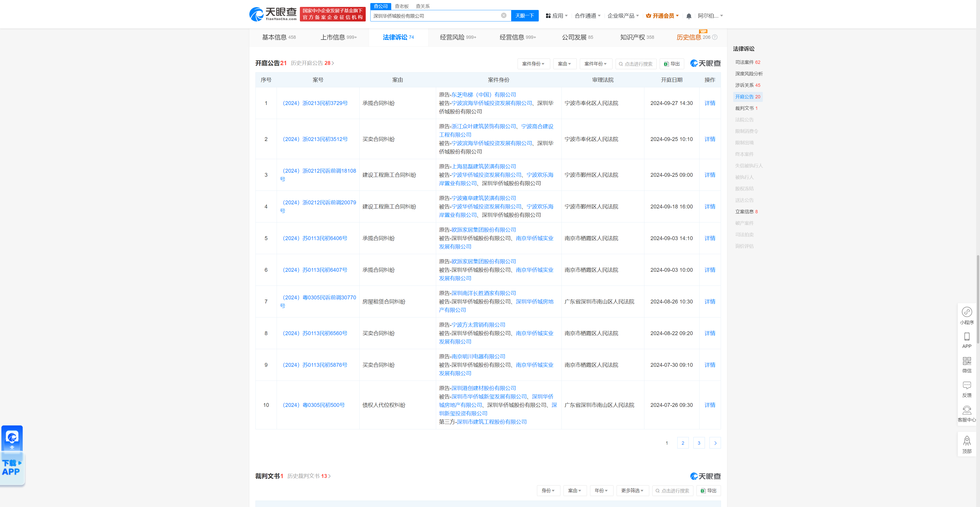Clear the search box with the X icon
The height and width of the screenshot is (507, 980).
point(503,16)
